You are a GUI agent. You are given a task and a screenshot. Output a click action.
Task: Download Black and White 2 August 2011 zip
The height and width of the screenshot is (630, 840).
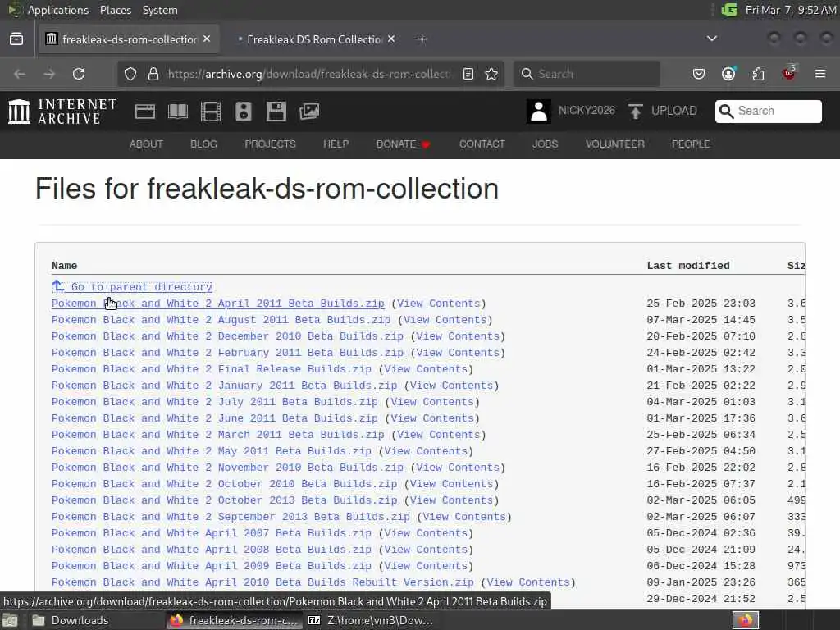(x=221, y=320)
